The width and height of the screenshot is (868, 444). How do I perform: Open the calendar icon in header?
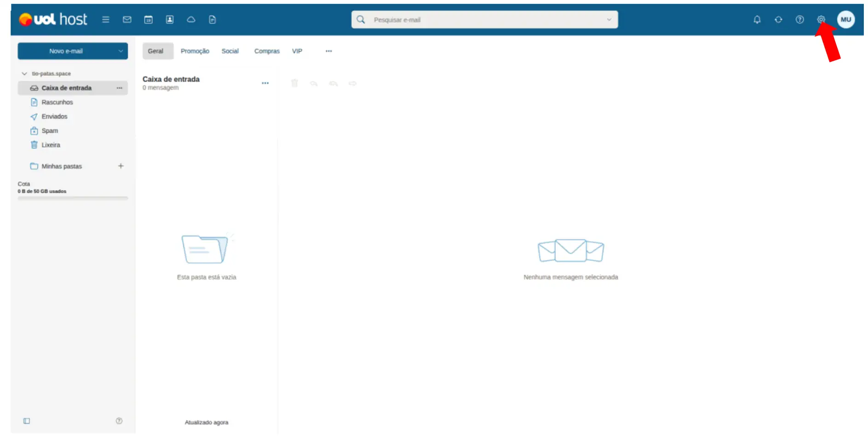148,19
